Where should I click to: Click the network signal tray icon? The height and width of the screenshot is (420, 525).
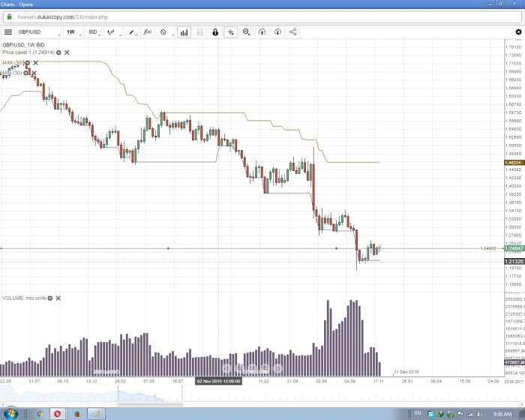[470, 414]
